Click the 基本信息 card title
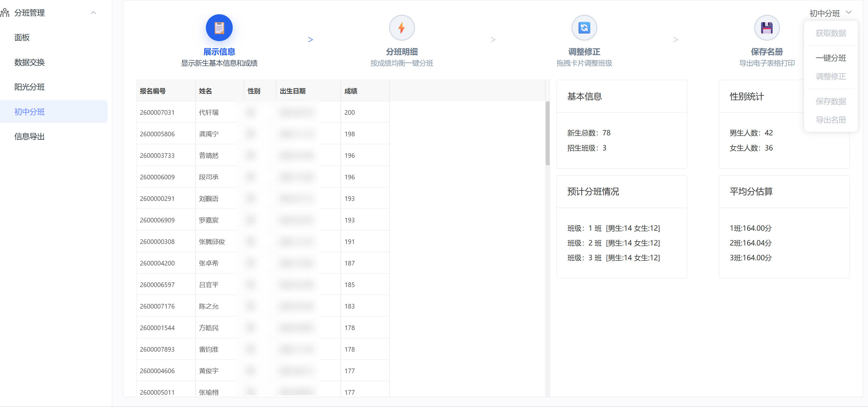This screenshot has height=407, width=868. (584, 97)
